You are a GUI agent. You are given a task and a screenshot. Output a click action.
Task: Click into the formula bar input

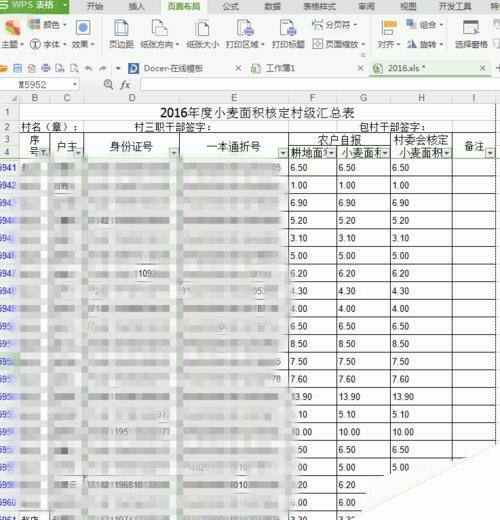pyautogui.click(x=320, y=85)
